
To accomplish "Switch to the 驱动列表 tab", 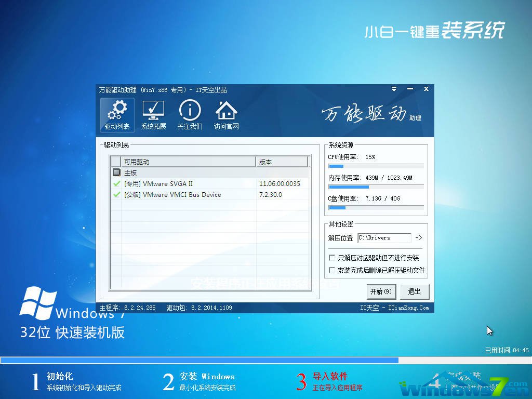I will click(x=117, y=115).
